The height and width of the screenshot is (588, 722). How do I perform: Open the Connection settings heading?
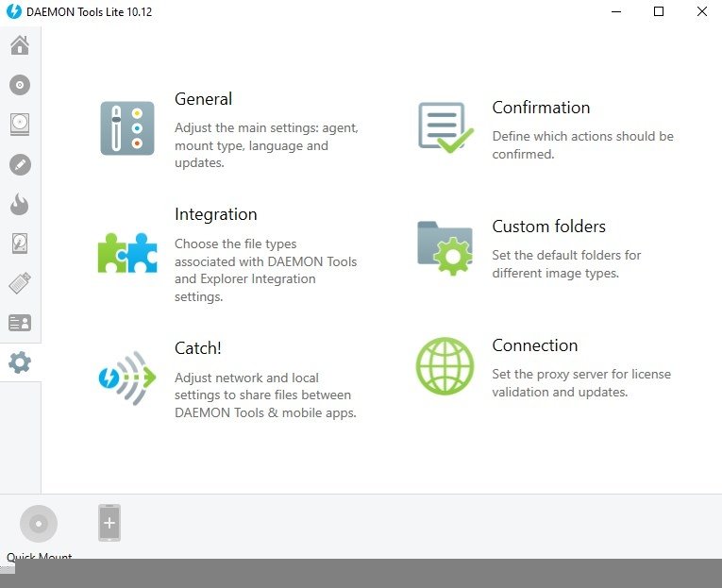pos(534,345)
